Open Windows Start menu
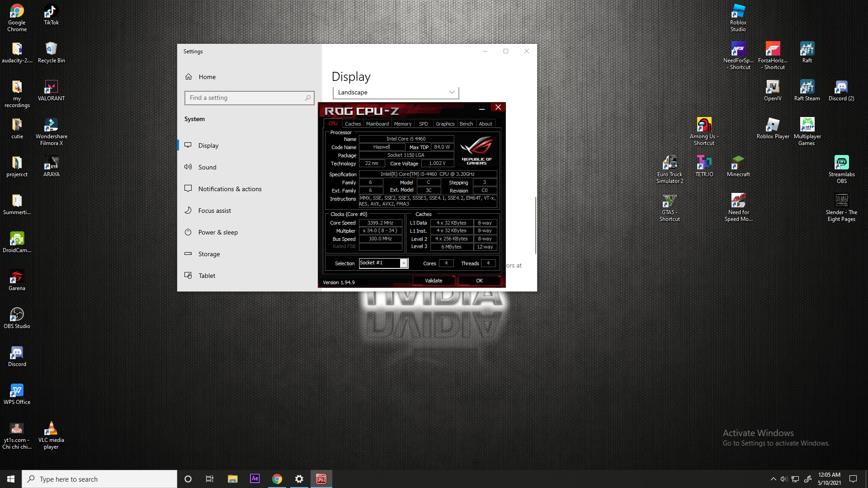This screenshot has width=868, height=488. [11, 479]
